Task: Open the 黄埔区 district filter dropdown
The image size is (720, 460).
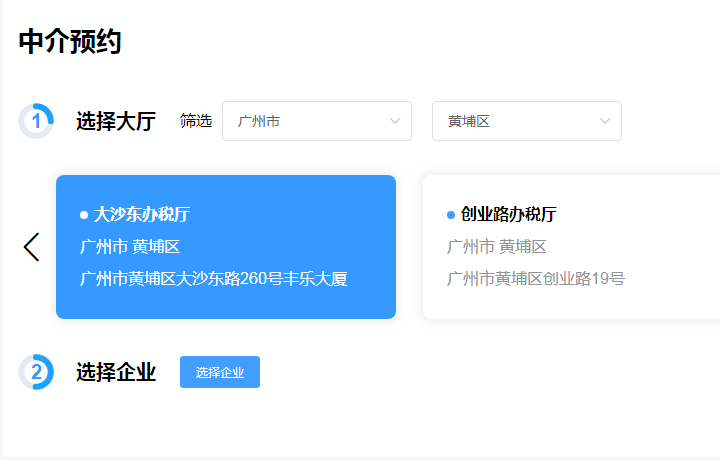Action: coord(527,121)
